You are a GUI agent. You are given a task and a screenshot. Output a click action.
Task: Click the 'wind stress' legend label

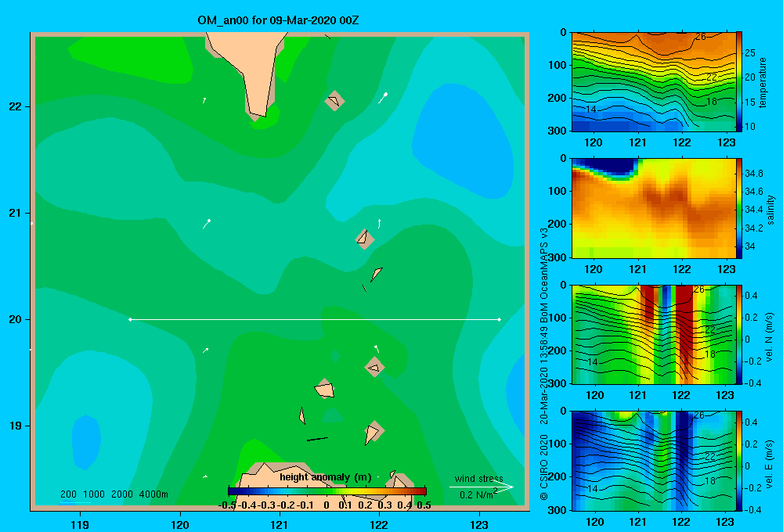coord(479,478)
